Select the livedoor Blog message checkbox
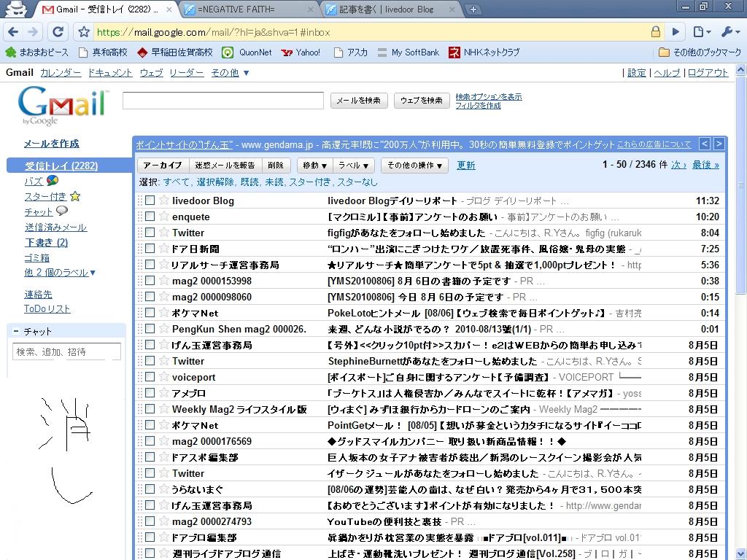Image resolution: width=747 pixels, height=560 pixels. pyautogui.click(x=150, y=200)
